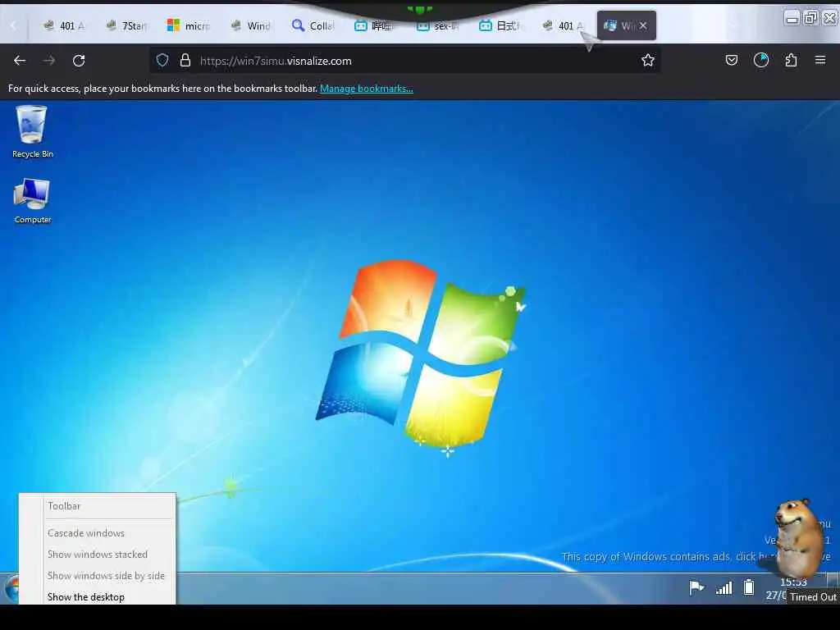Click the padlock site security icon

tap(185, 61)
